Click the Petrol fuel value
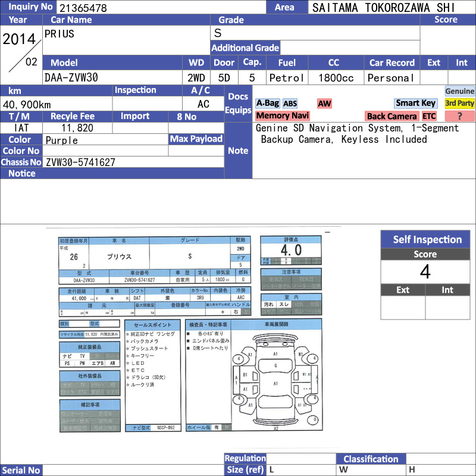The height and width of the screenshot is (476, 476). [287, 78]
